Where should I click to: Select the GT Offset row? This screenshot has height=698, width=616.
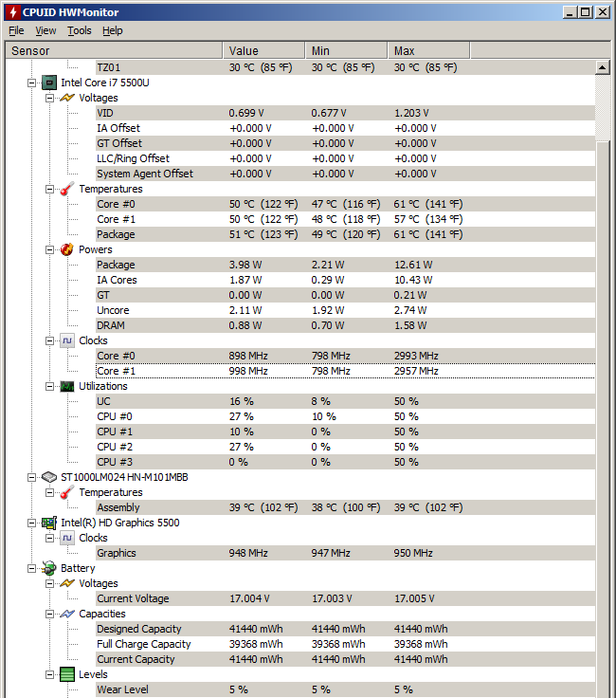click(x=346, y=143)
